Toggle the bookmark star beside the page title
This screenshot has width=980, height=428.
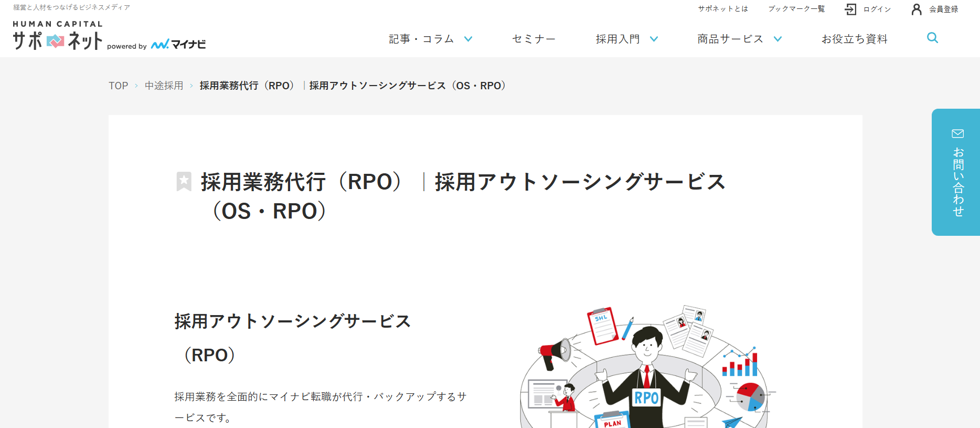point(184,182)
